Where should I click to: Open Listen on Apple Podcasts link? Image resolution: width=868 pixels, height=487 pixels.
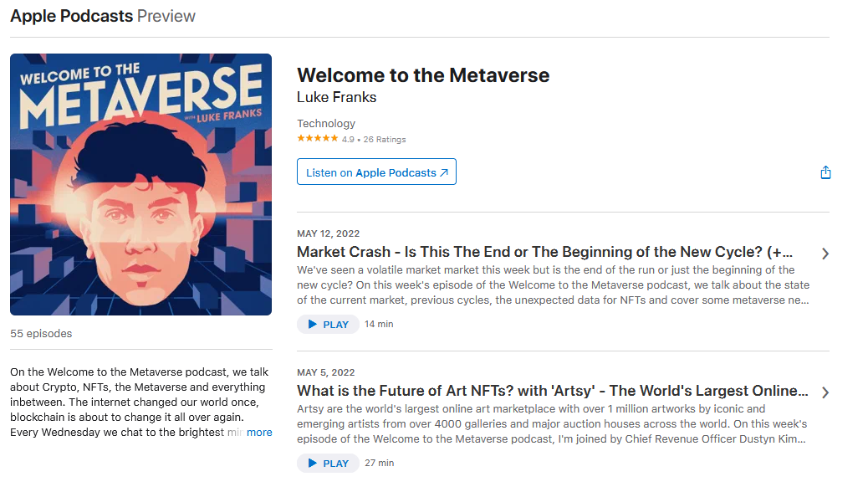click(x=376, y=172)
